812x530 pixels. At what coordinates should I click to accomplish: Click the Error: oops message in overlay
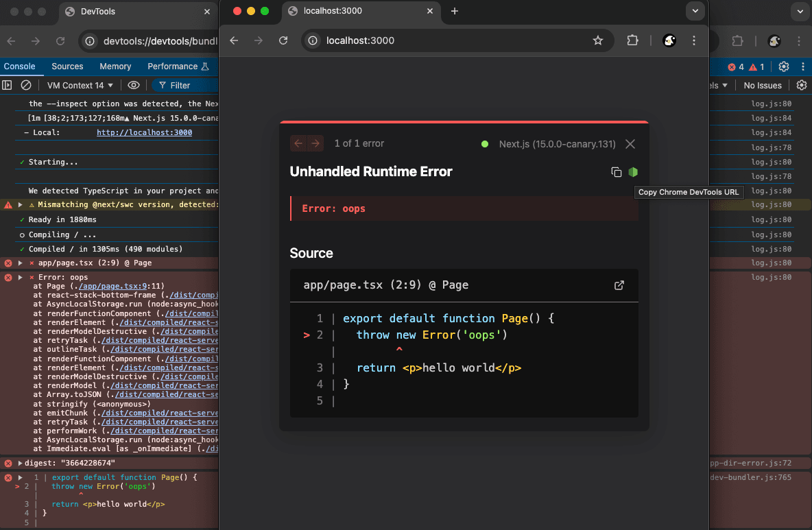coord(333,208)
